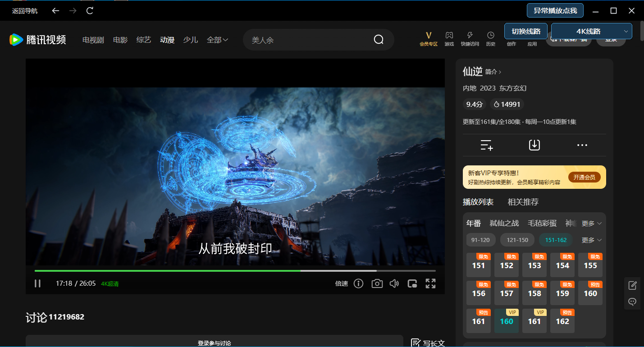The image size is (644, 347).
Task: Open the 4K线路 dropdown
Action: click(592, 31)
